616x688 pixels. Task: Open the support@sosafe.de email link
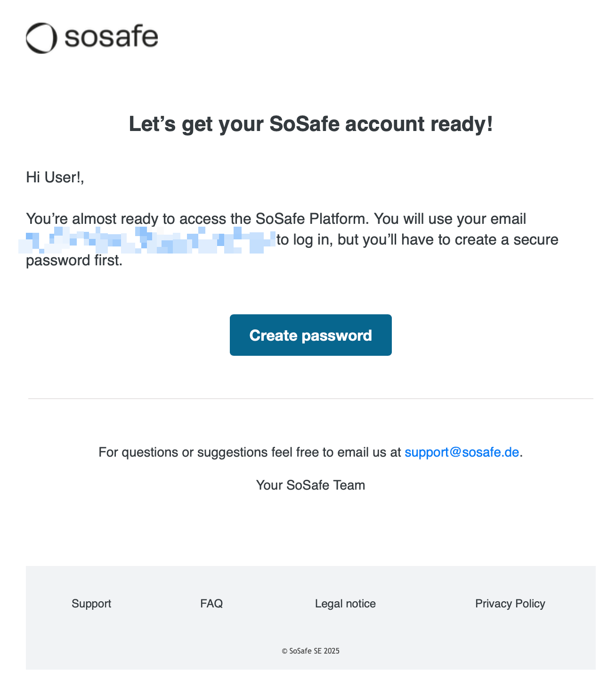click(x=462, y=452)
